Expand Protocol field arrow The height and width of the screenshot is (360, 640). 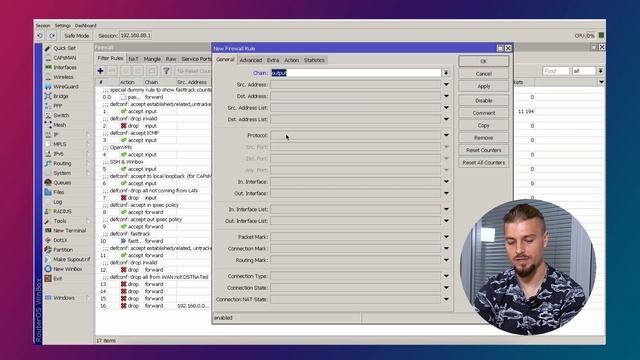point(446,135)
